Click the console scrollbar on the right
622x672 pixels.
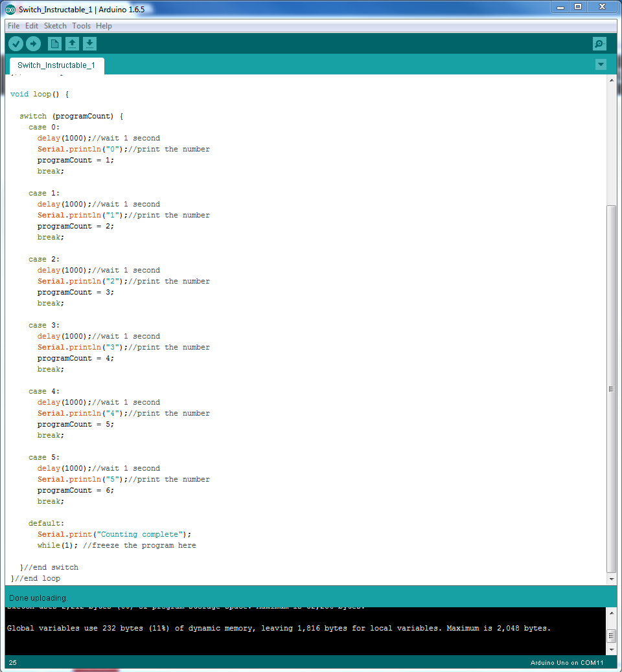point(610,634)
